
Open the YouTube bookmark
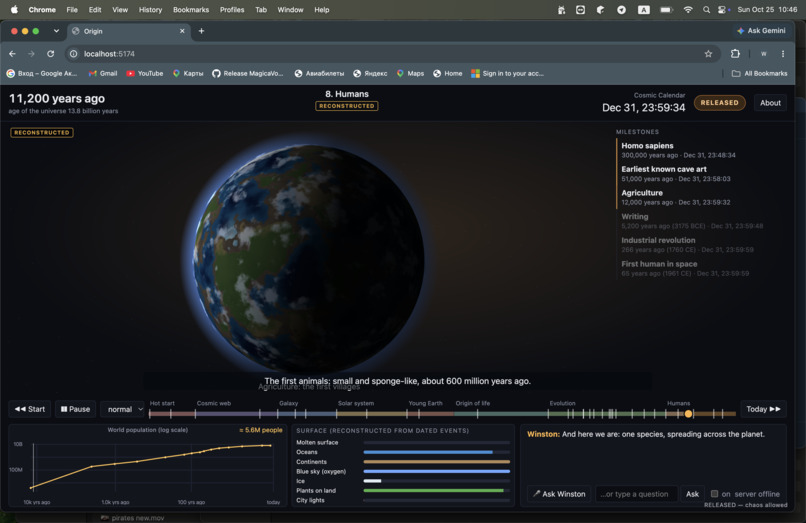point(145,74)
